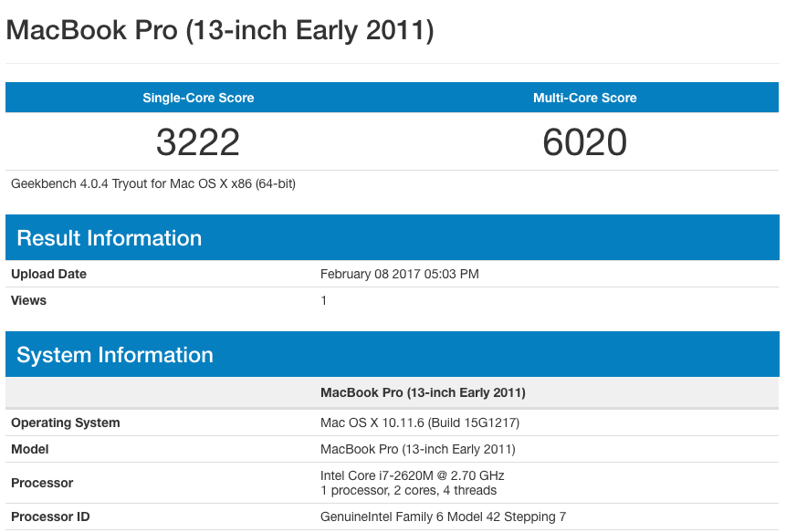Click the bold MacBook Pro table column header
Image resolution: width=786 pixels, height=532 pixels.
click(423, 392)
